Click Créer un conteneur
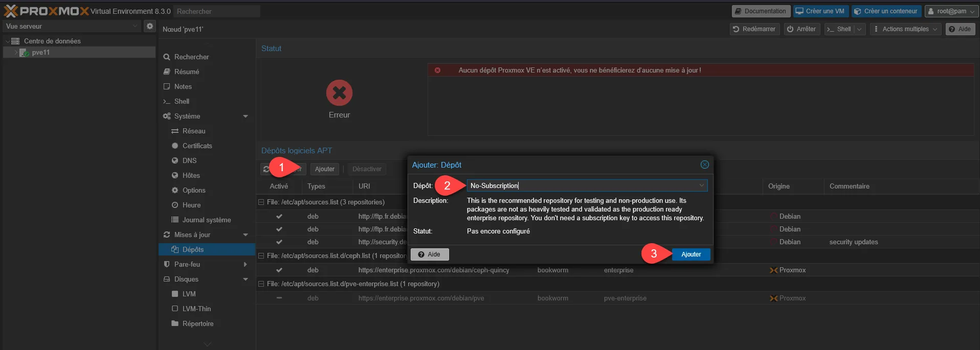This screenshot has width=980, height=350. [886, 11]
